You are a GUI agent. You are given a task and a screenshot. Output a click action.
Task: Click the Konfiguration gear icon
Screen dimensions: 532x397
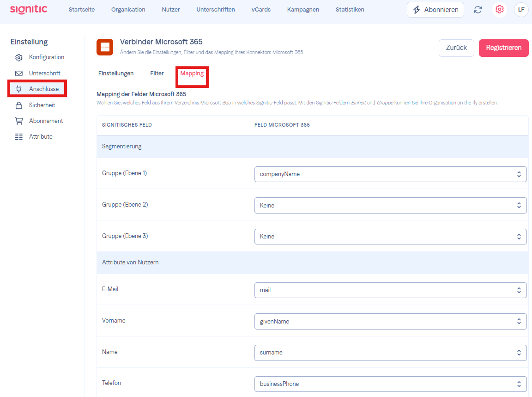(19, 57)
